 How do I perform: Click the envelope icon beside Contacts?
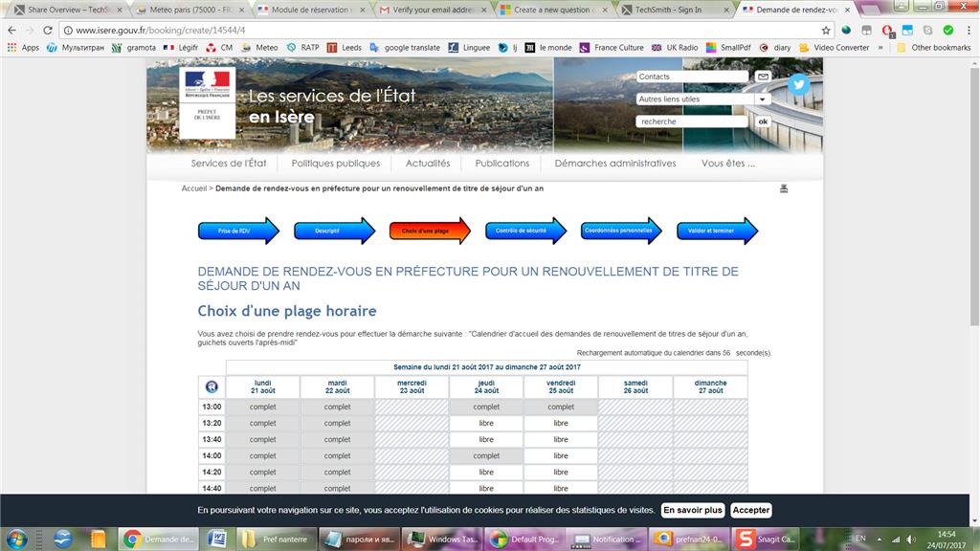(763, 77)
